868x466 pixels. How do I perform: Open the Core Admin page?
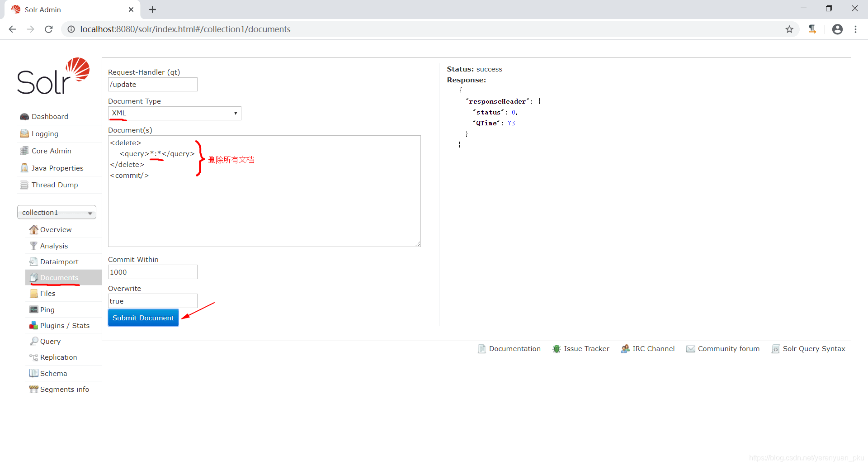51,151
